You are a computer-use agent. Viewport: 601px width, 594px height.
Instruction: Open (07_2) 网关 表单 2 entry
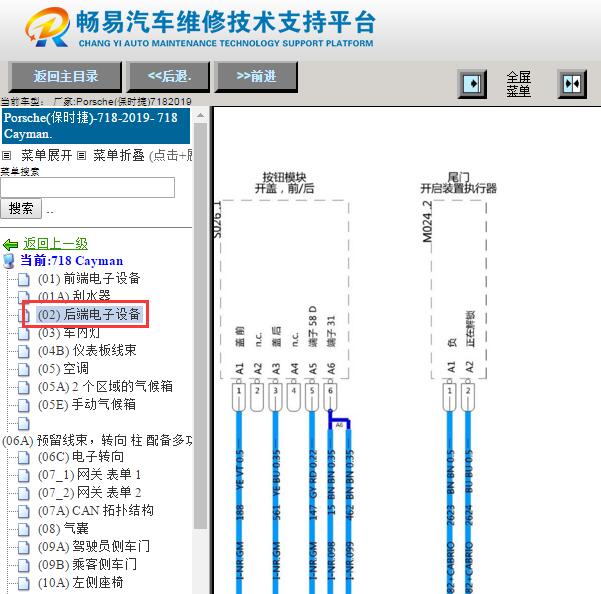click(89, 492)
